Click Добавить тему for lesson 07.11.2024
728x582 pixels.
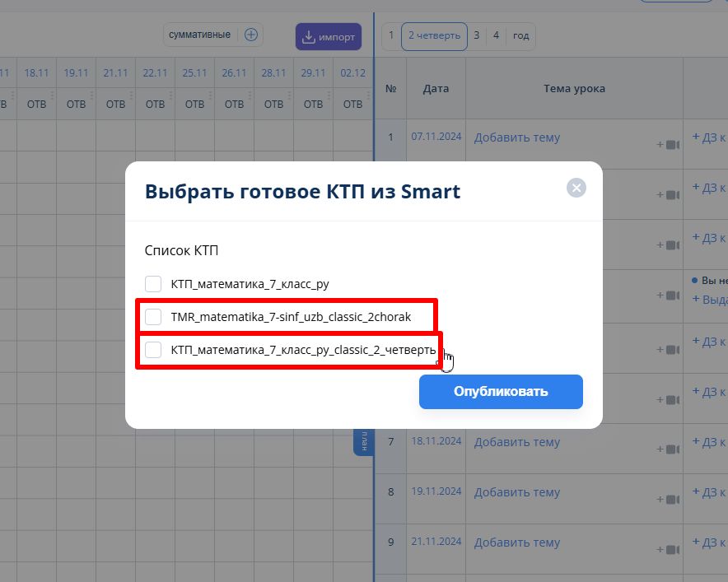click(x=516, y=137)
